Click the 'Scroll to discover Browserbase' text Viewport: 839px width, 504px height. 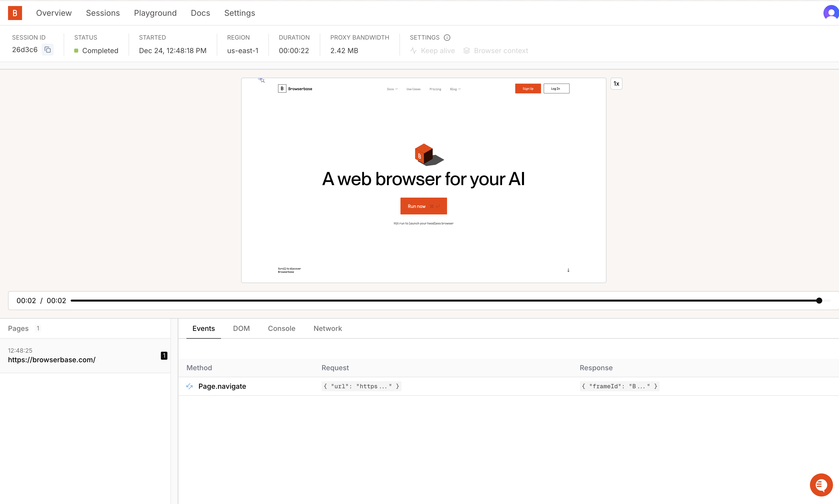(x=289, y=270)
